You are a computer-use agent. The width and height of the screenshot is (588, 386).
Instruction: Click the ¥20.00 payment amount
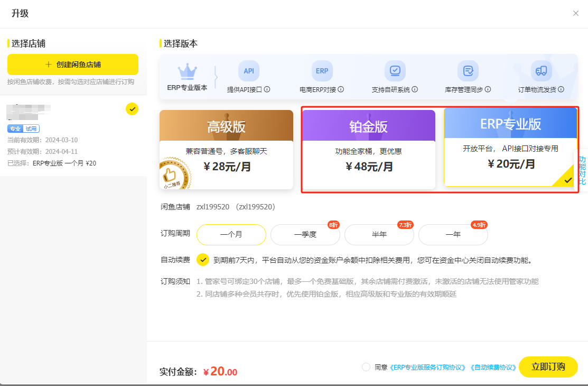(220, 371)
